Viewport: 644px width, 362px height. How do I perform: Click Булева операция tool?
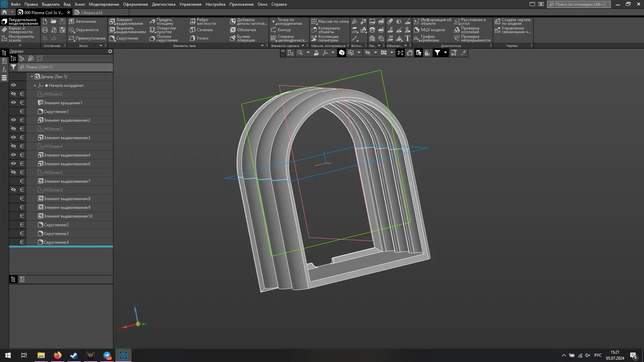(x=243, y=38)
